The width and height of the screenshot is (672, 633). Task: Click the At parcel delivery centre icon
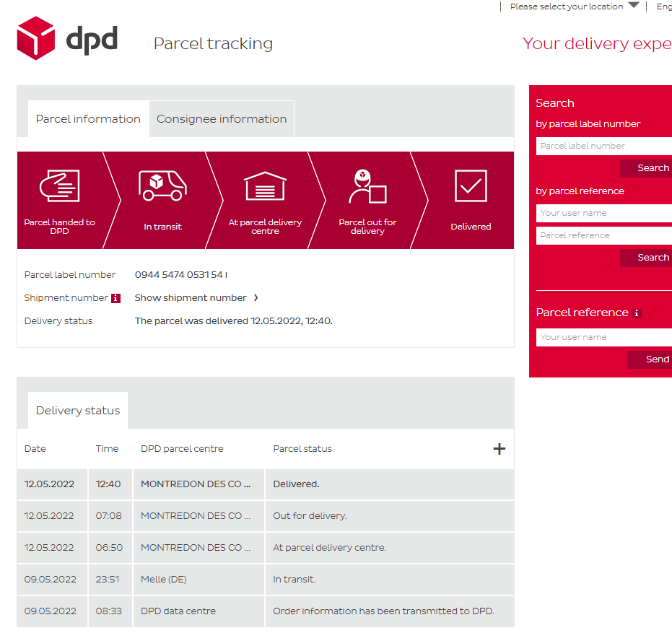pos(265,186)
